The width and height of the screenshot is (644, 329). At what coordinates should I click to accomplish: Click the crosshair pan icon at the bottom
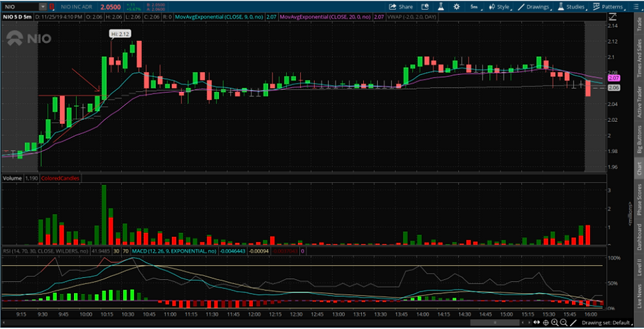click(547, 322)
